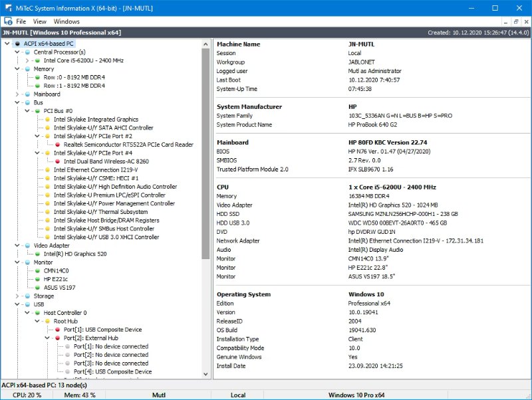Image resolution: width=532 pixels, height=400 pixels.
Task: Click the blue icon next to Video Adapter
Action: tap(27, 246)
